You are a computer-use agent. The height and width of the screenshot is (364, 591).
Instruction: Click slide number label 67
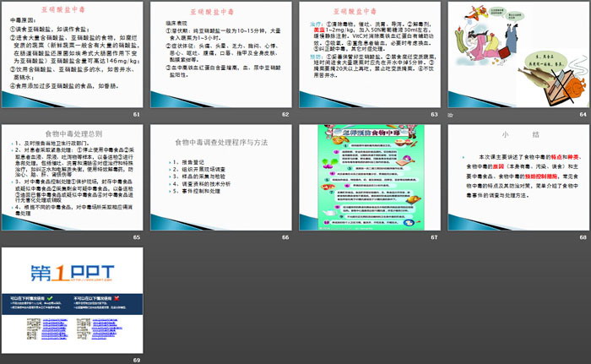(434, 237)
